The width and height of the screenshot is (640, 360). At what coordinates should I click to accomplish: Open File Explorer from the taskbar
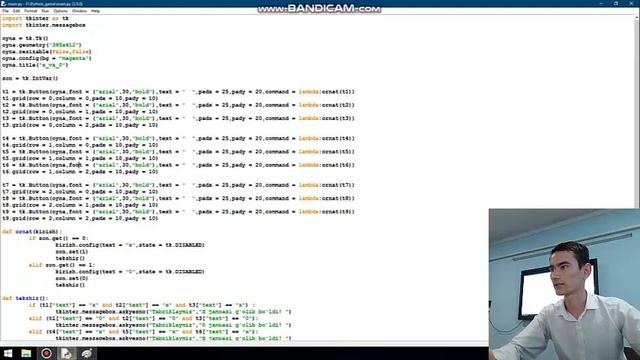coord(26,353)
